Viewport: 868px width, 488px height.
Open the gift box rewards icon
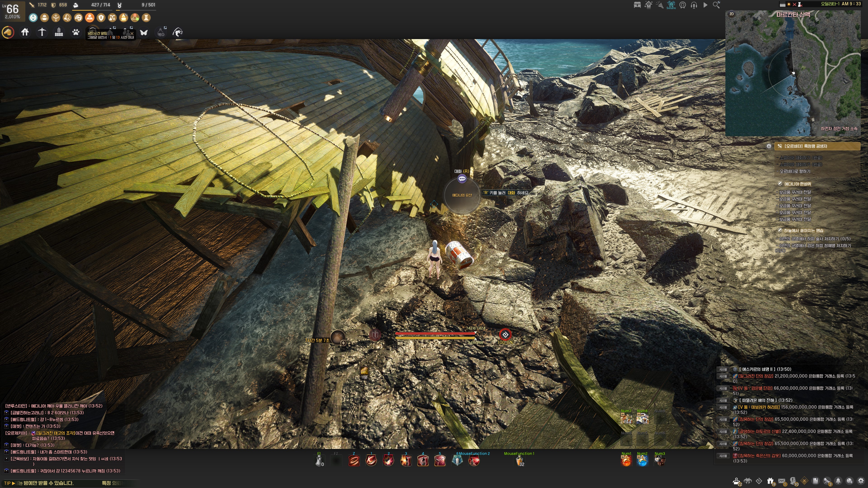[x=770, y=481]
